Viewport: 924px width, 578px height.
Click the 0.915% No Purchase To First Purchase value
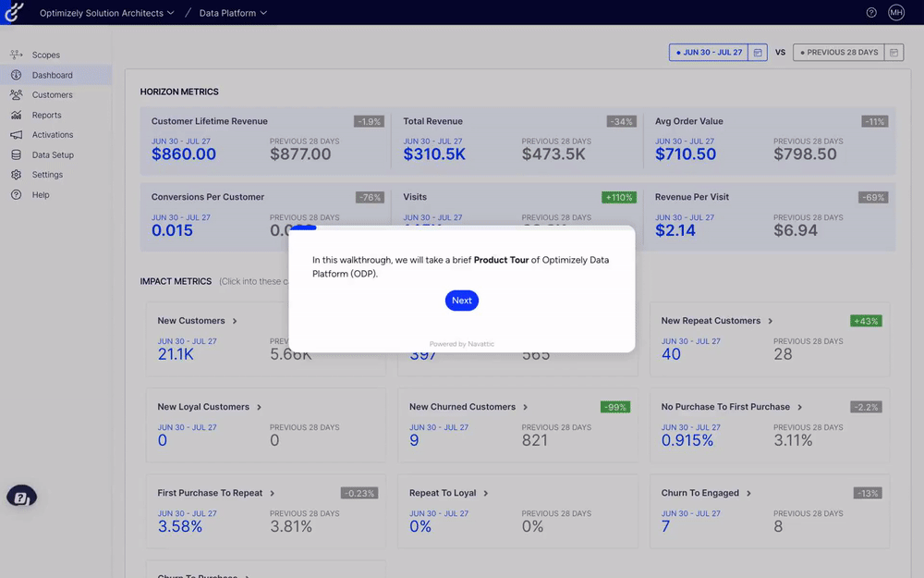tap(687, 440)
